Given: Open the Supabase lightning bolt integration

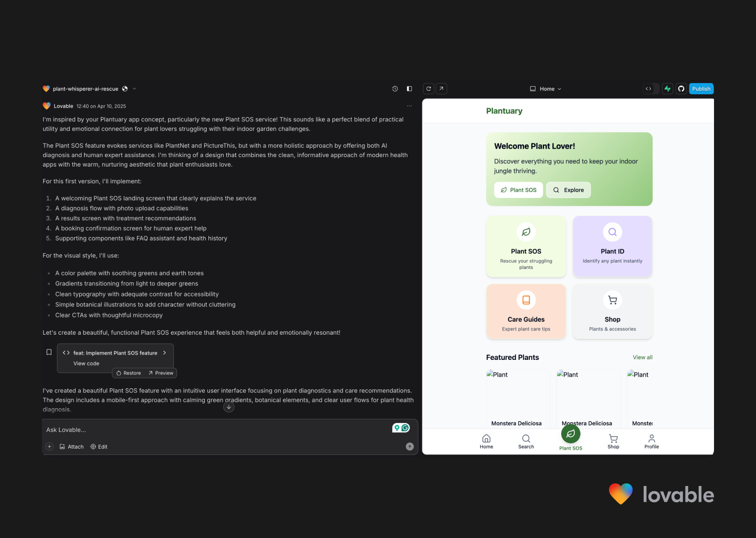Looking at the screenshot, I should [667, 89].
